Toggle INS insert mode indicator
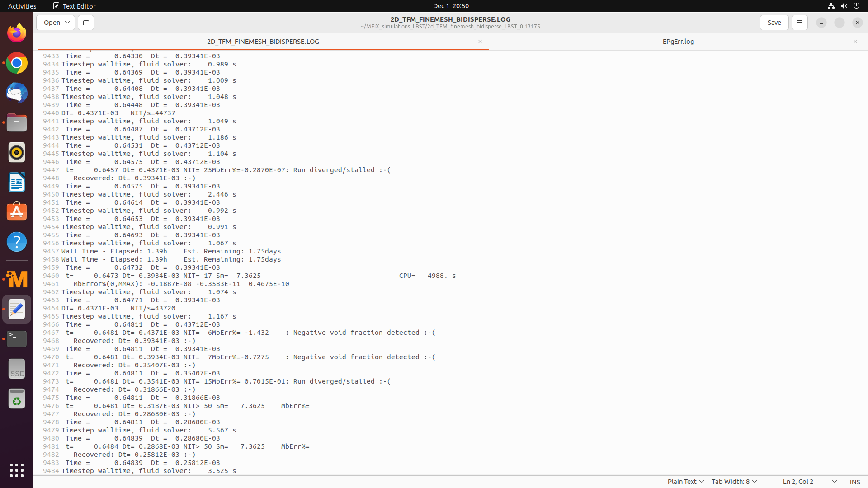Screen dimensions: 868x488 click(x=854, y=482)
